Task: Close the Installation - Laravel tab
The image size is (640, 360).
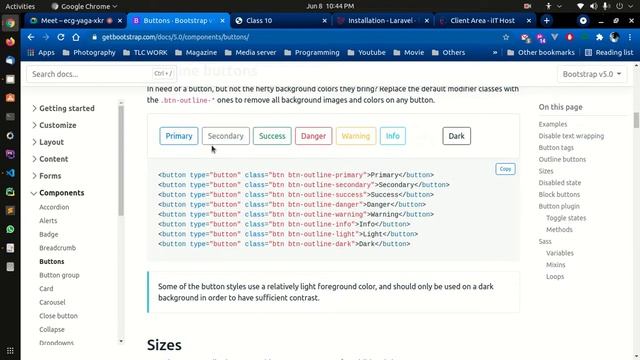Action: pyautogui.click(x=427, y=21)
